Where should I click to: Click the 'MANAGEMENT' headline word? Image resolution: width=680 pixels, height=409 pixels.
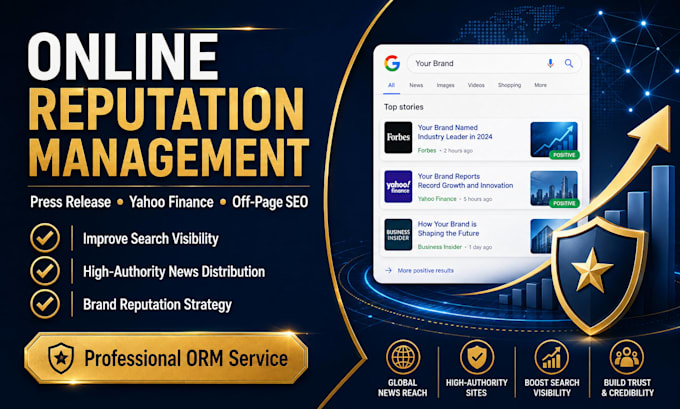(169, 157)
